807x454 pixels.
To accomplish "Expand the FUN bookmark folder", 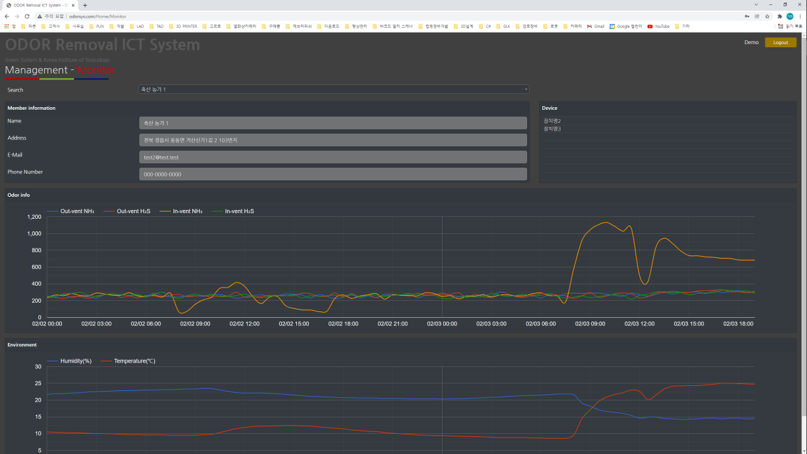I will pyautogui.click(x=96, y=26).
